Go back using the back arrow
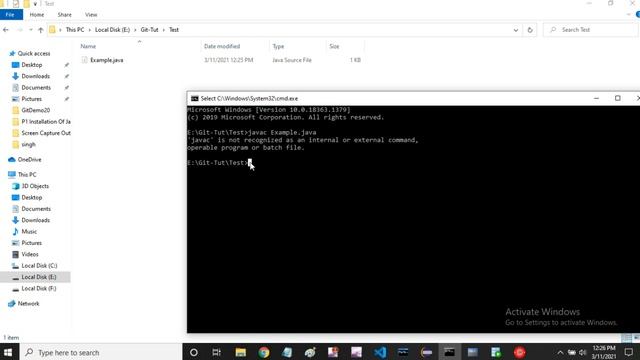This screenshot has width=640, height=360. [6, 30]
